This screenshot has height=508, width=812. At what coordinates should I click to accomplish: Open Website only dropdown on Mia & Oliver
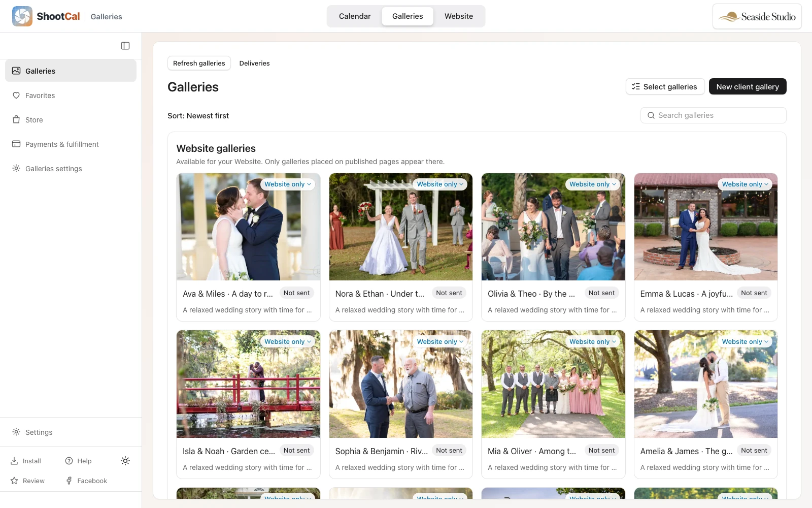(593, 342)
